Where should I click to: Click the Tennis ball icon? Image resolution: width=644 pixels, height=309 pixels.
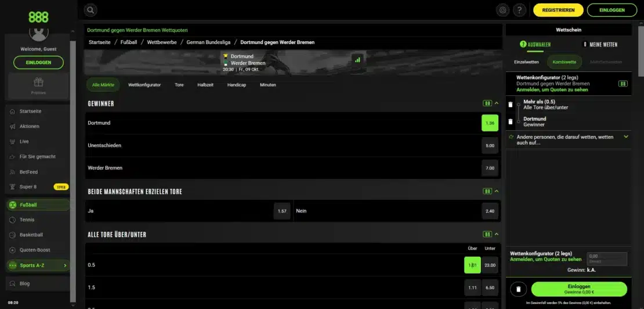(12, 220)
